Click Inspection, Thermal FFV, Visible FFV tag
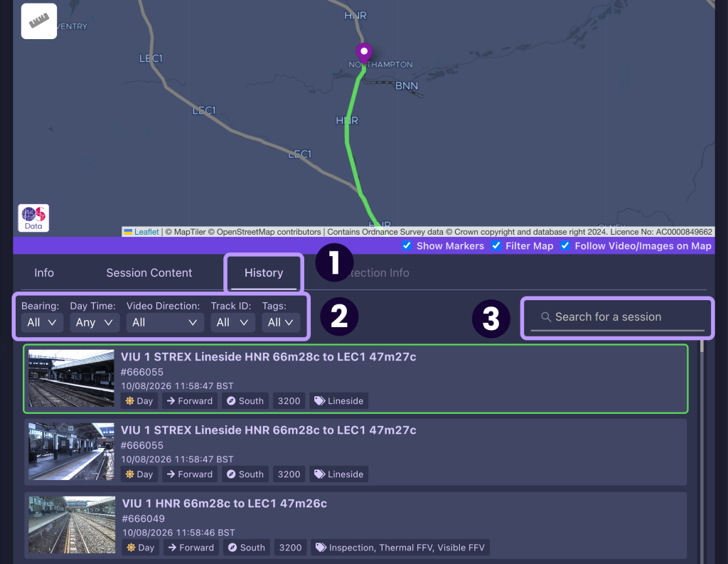728x564 pixels. [x=400, y=548]
